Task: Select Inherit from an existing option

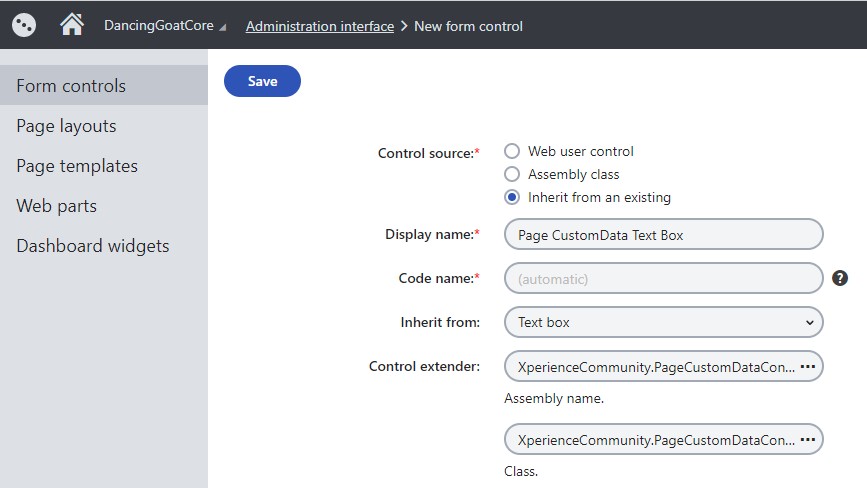Action: (x=512, y=197)
